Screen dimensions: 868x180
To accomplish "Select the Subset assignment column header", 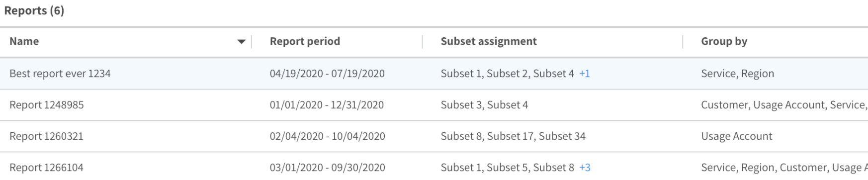I will tap(489, 41).
